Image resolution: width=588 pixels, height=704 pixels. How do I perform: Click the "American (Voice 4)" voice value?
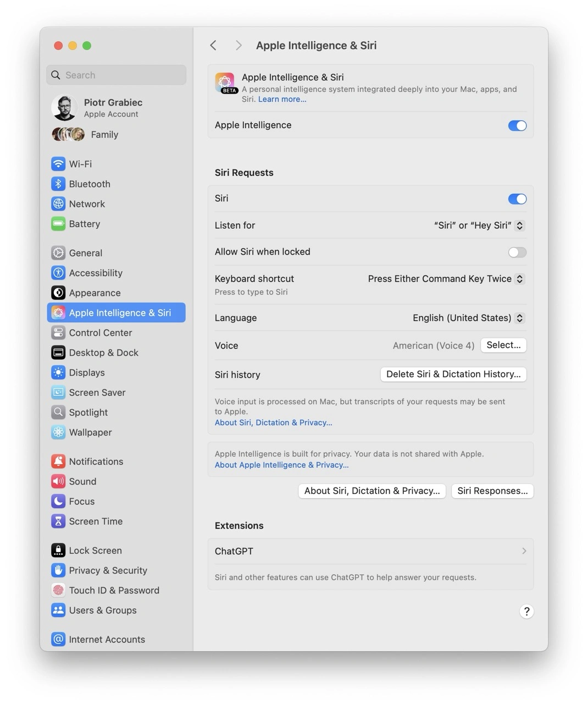tap(434, 345)
